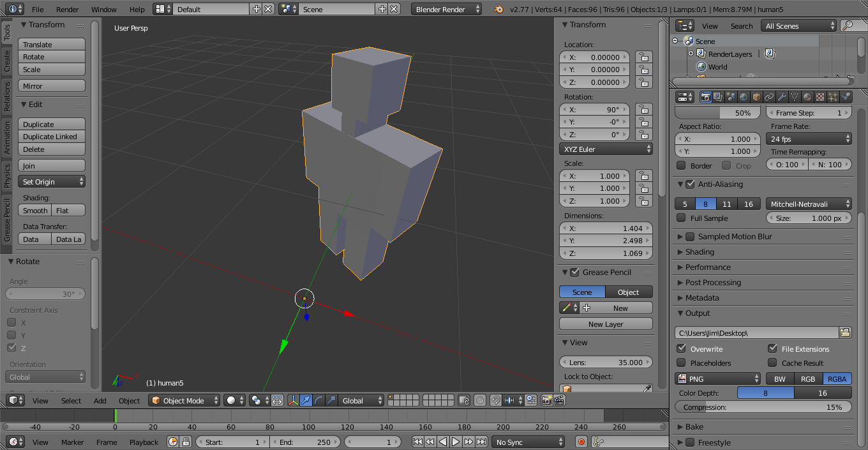Click the RenderLayers icon in the outliner
This screenshot has width=868, height=450.
click(701, 54)
